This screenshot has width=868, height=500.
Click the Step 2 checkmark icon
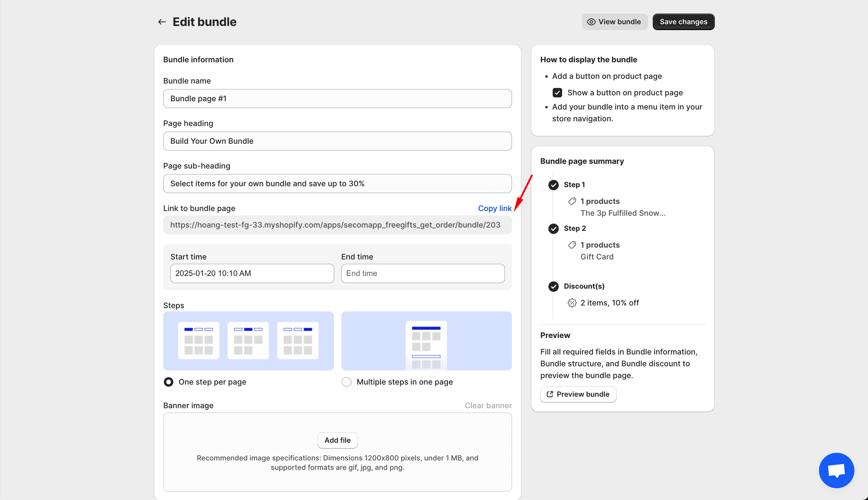(x=553, y=229)
